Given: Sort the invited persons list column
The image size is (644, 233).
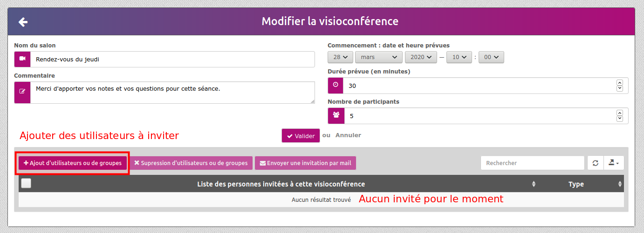Looking at the screenshot, I should (x=534, y=184).
